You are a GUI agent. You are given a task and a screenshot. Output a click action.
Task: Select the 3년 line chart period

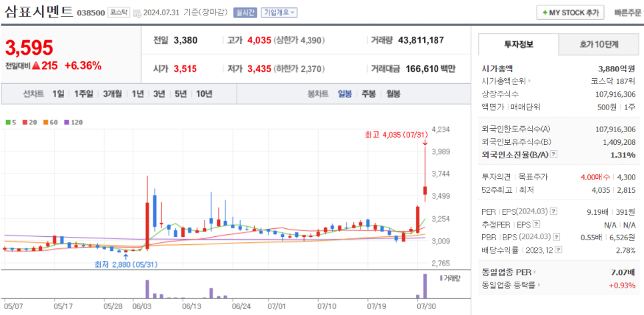[159, 93]
